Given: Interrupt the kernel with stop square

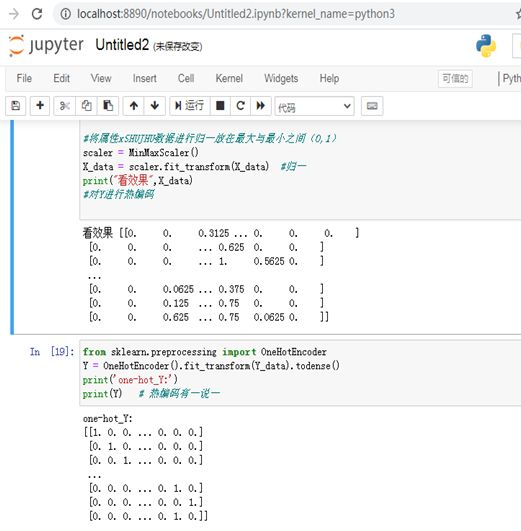Looking at the screenshot, I should click(x=220, y=106).
